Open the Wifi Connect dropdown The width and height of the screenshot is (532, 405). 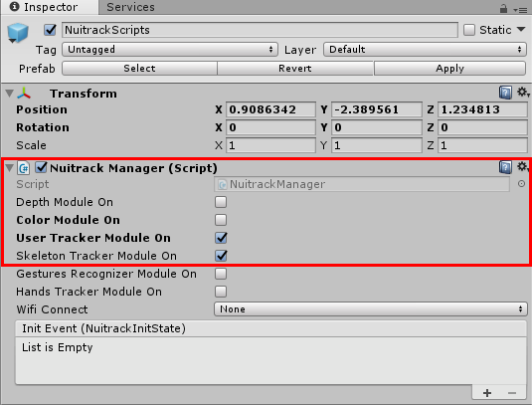click(x=371, y=309)
